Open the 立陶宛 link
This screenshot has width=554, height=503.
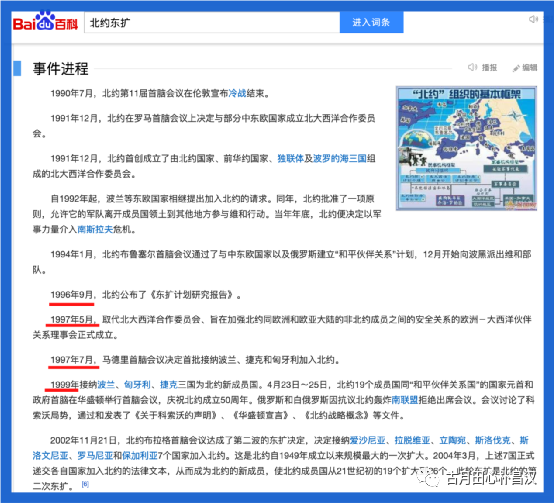[453, 440]
